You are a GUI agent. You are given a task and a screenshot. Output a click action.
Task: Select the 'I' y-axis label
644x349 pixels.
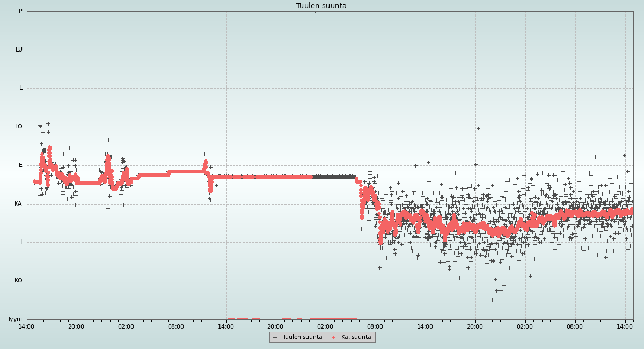pos(21,242)
